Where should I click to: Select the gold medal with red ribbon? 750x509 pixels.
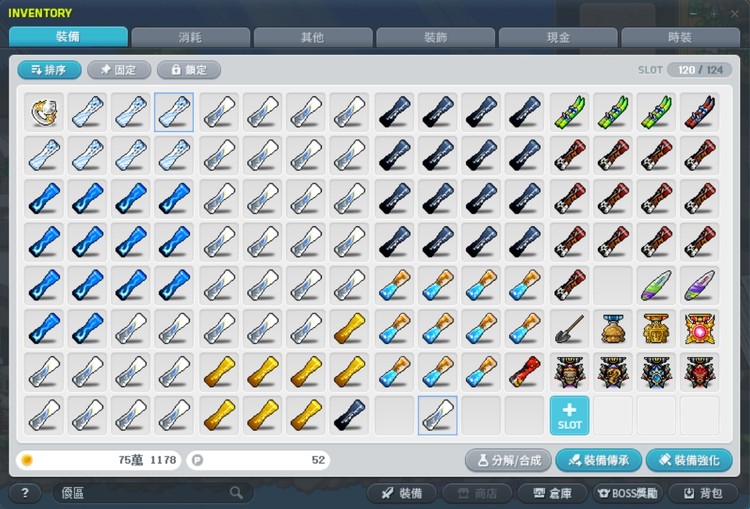point(656,329)
